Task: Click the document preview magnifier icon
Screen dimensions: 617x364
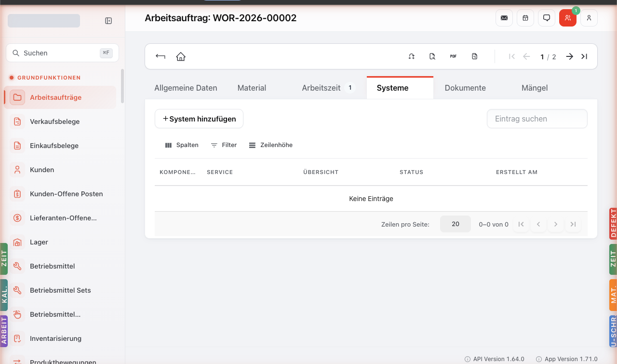Action: click(x=432, y=56)
